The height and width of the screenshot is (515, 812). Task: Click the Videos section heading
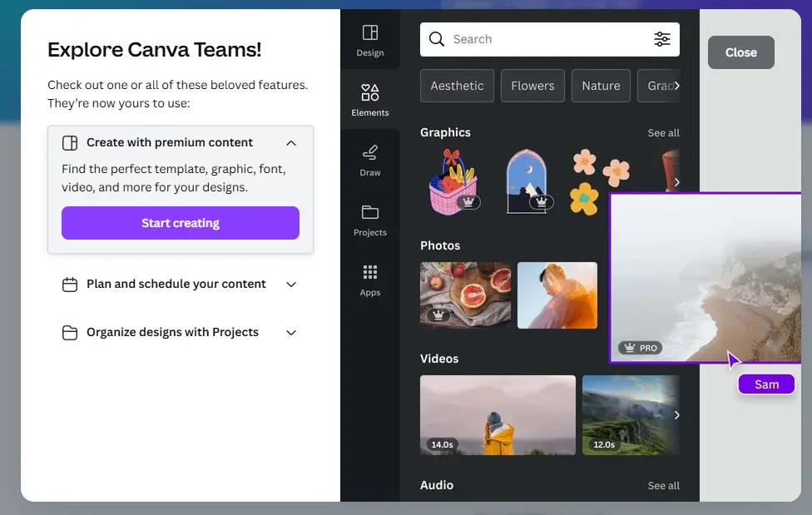439,359
